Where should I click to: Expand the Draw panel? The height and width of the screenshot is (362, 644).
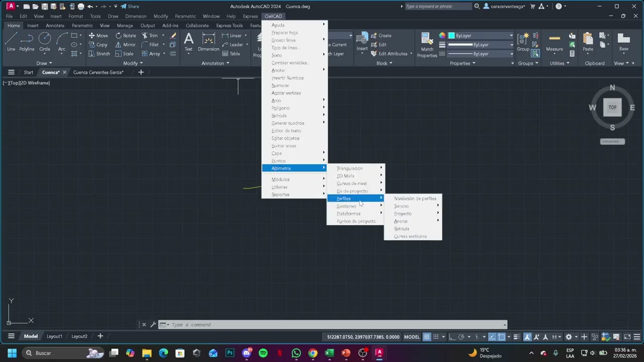point(44,63)
